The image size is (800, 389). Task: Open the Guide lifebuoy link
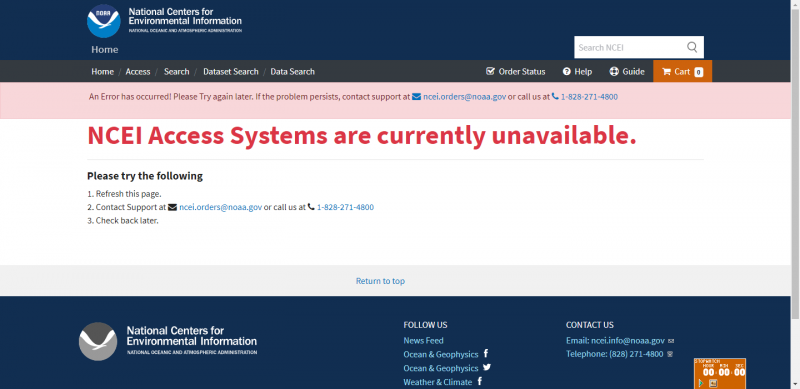[627, 71]
